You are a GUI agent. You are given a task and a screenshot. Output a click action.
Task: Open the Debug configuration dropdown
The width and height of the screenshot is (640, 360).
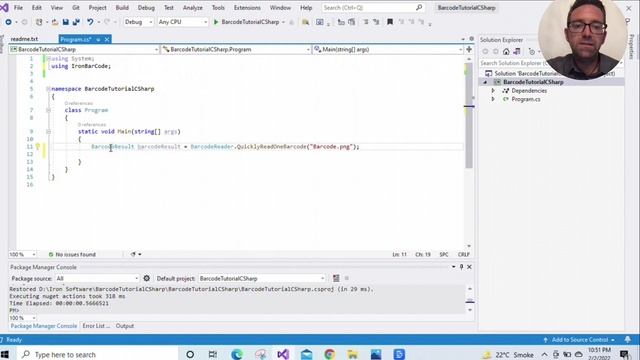tap(138, 22)
